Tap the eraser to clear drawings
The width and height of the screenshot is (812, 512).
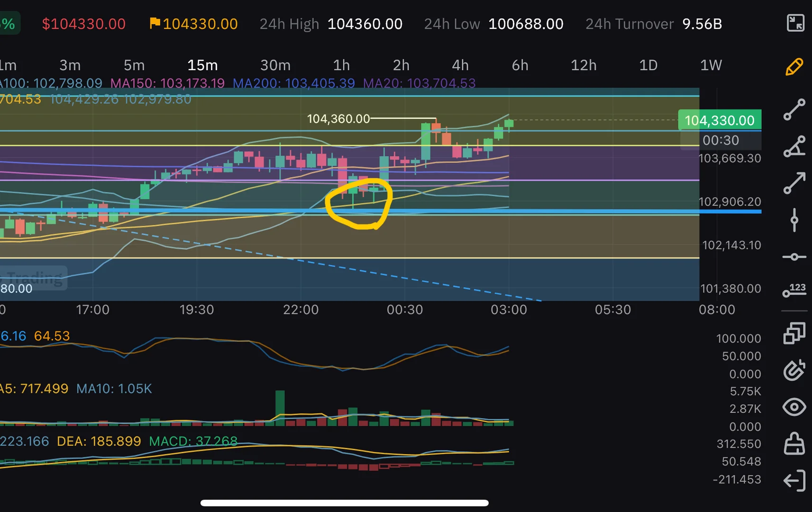pos(794,444)
